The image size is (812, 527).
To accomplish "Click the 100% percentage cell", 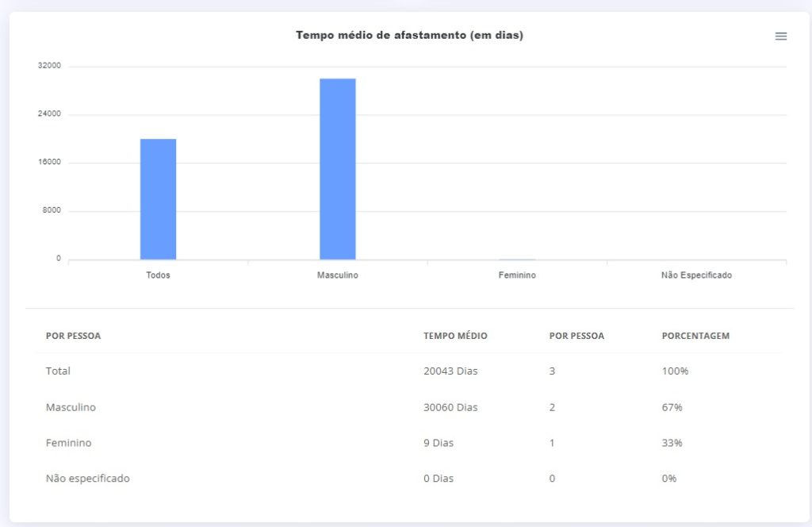I will point(675,371).
